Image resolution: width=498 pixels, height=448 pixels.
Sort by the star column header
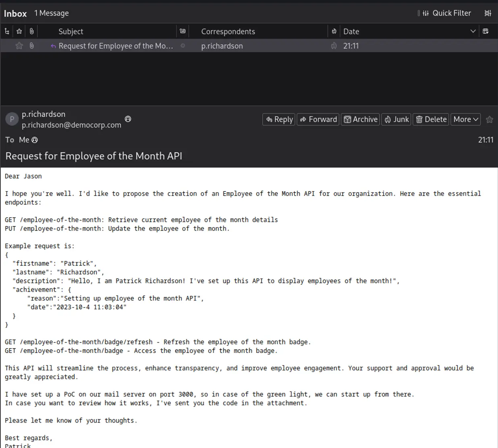coord(19,31)
